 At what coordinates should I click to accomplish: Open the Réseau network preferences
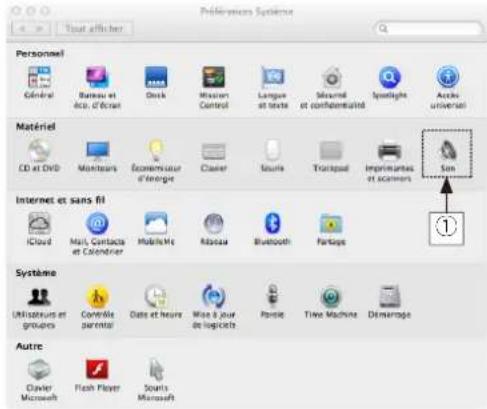pos(214,228)
